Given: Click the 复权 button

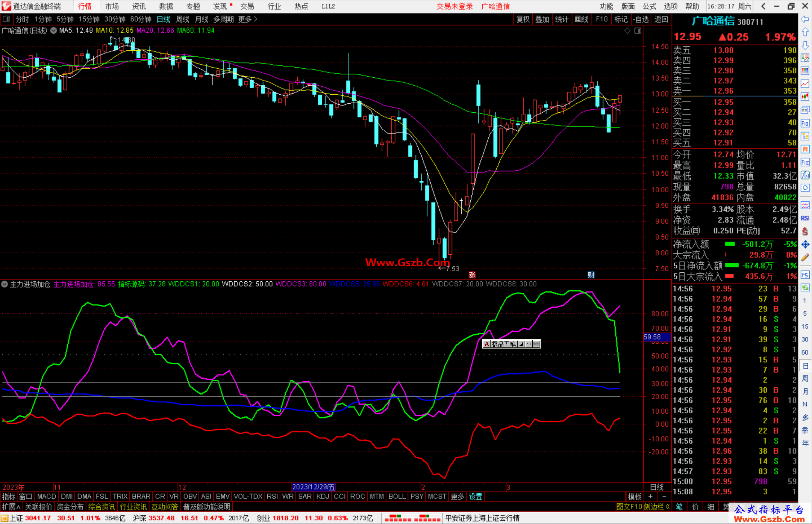Looking at the screenshot, I should click(x=523, y=19).
